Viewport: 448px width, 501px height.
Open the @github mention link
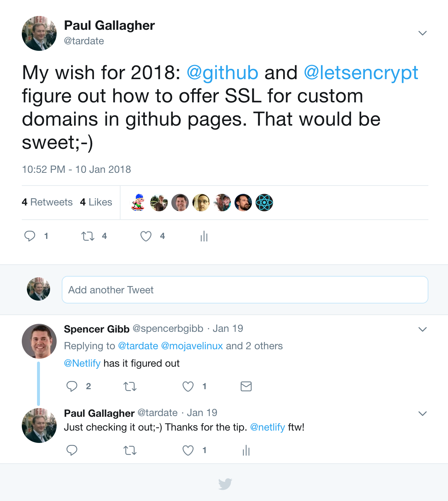pos(223,73)
